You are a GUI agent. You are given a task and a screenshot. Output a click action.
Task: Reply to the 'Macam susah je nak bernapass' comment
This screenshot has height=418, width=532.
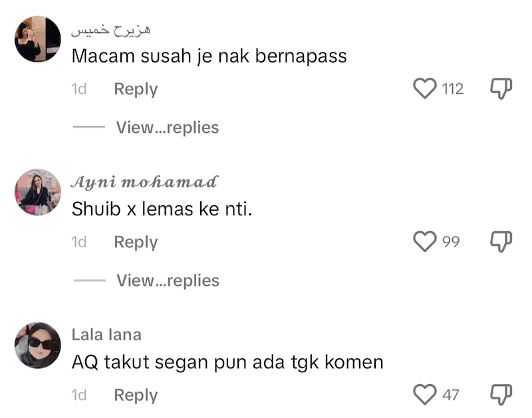coord(136,88)
